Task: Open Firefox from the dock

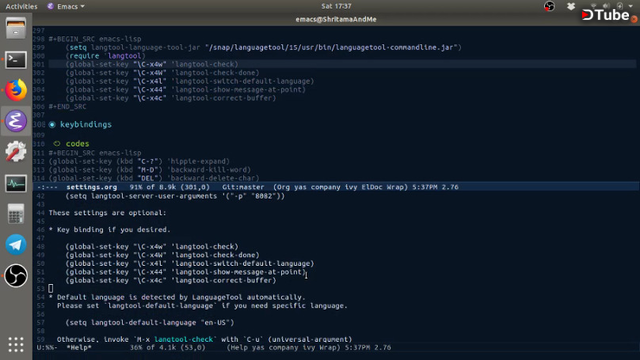Action: (16, 90)
